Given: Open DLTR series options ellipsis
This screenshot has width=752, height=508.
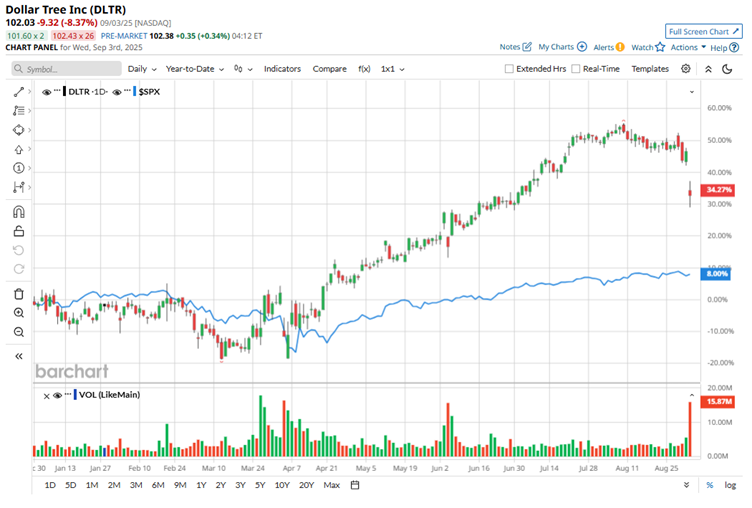Looking at the screenshot, I should (x=58, y=91).
